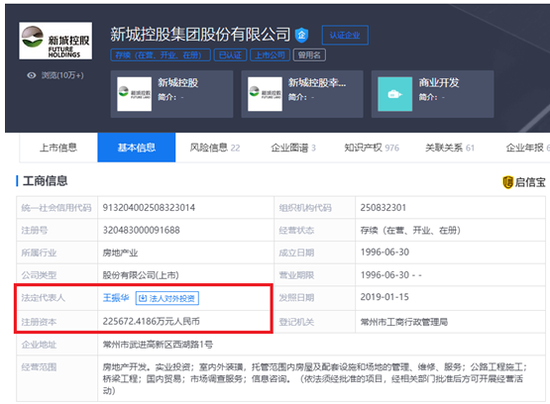Click the establishment date 1996-06-30 beside 成立日期
This screenshot has height=404, width=550.
click(384, 252)
